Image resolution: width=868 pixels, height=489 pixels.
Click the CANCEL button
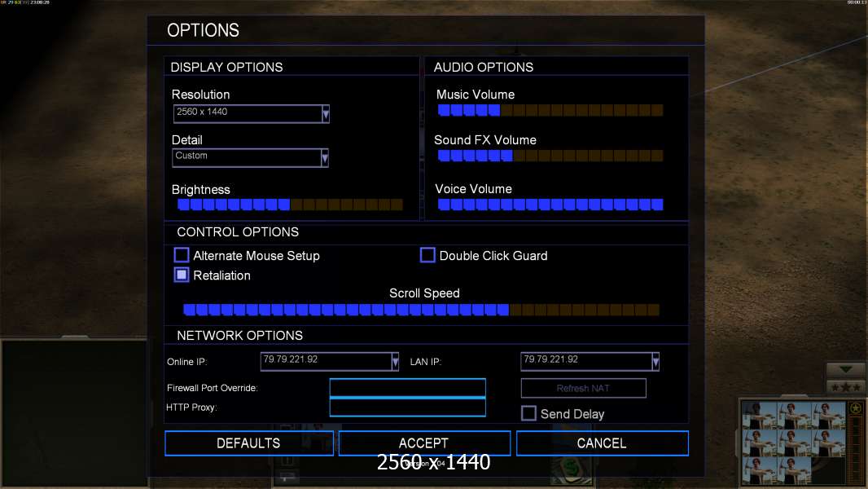pos(602,443)
